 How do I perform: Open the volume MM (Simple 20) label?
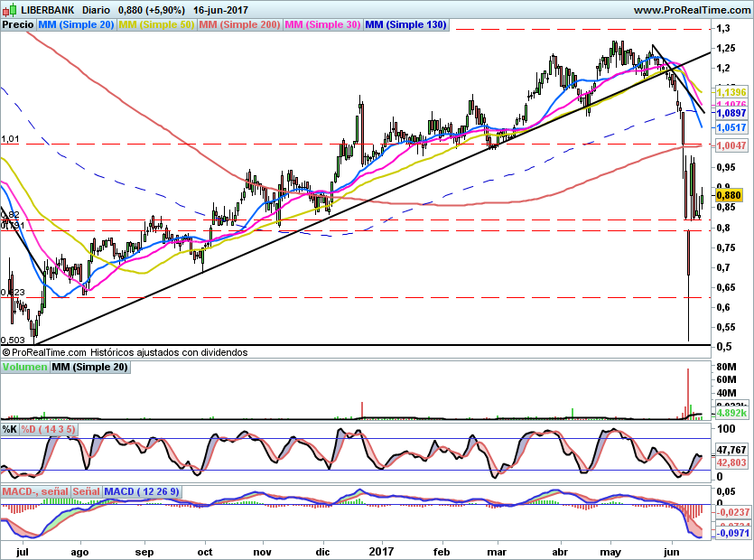90,367
